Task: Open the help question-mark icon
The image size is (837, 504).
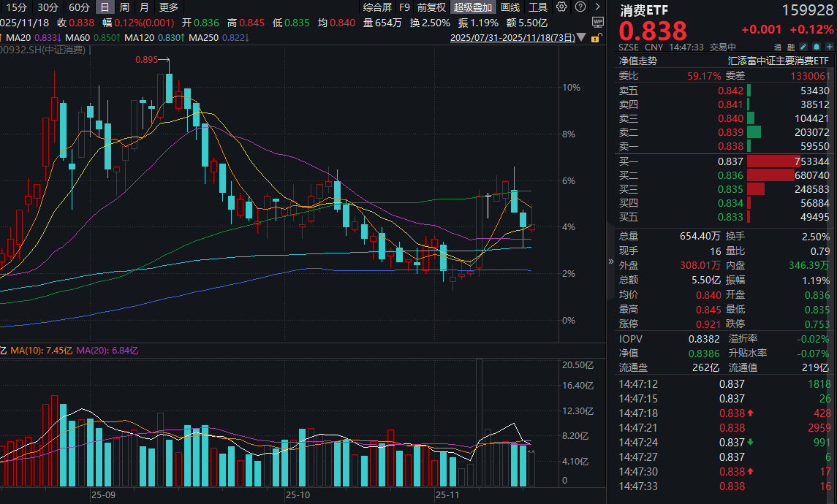Action: pyautogui.click(x=580, y=7)
